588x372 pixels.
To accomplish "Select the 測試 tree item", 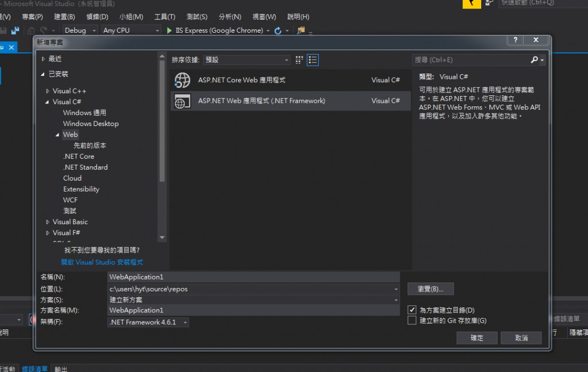I will point(69,210).
